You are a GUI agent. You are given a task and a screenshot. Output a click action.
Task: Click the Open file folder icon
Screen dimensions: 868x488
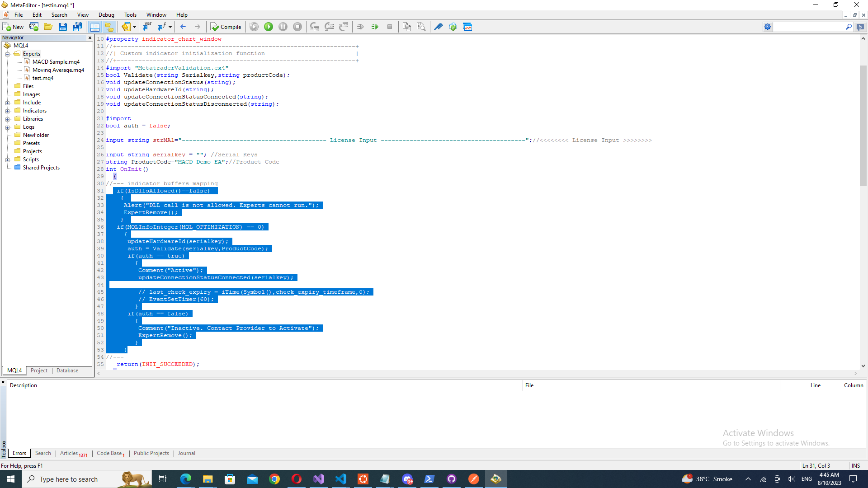(48, 27)
